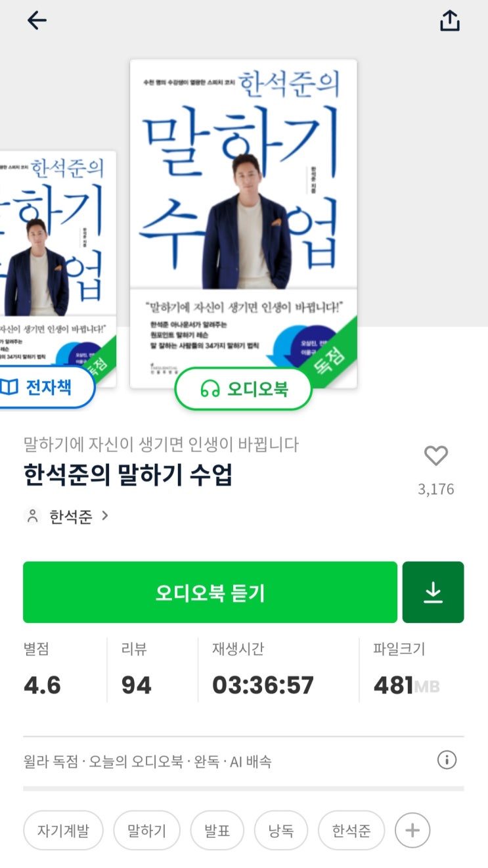Tap the back arrow icon
The height and width of the screenshot is (868, 488).
pyautogui.click(x=37, y=21)
